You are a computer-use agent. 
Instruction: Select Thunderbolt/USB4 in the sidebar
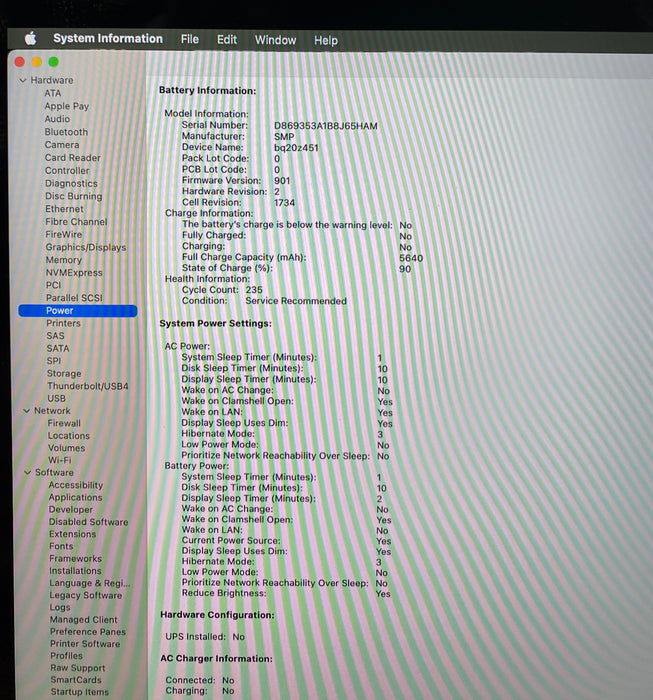click(88, 386)
